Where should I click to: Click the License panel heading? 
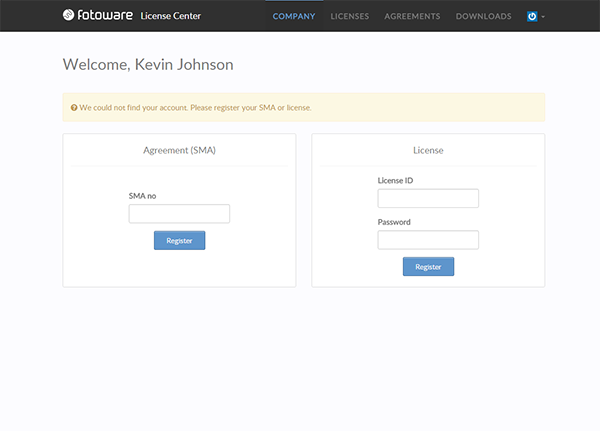pyautogui.click(x=428, y=150)
